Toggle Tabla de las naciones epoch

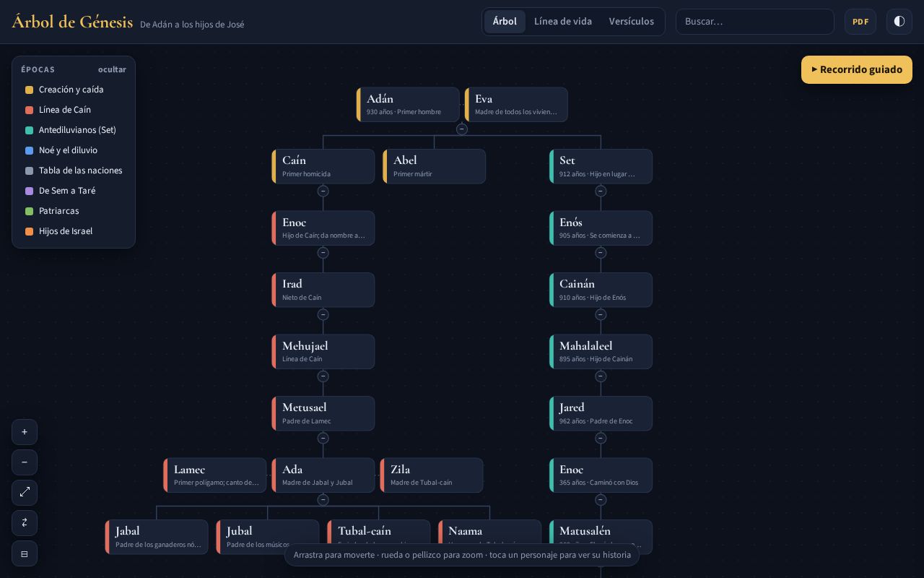click(73, 171)
